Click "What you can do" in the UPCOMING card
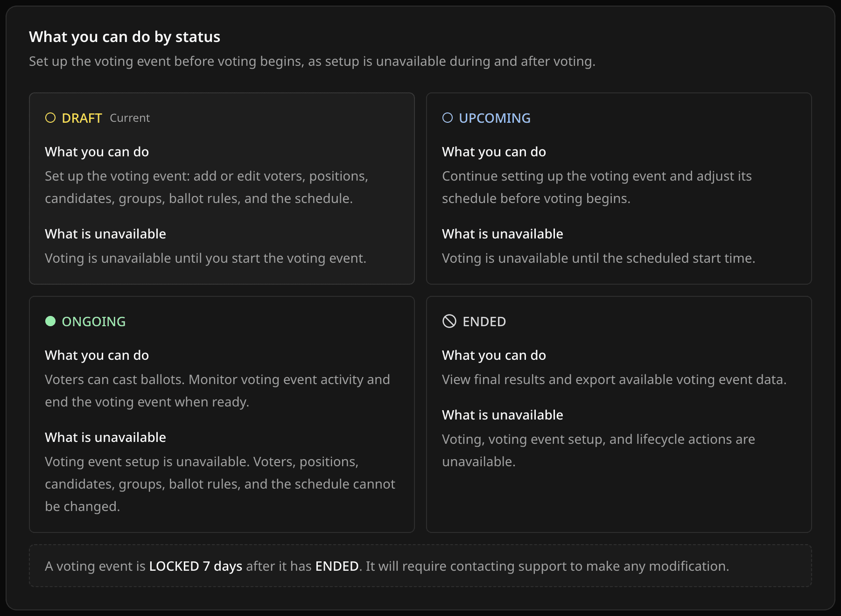Image resolution: width=841 pixels, height=616 pixels. (x=494, y=152)
